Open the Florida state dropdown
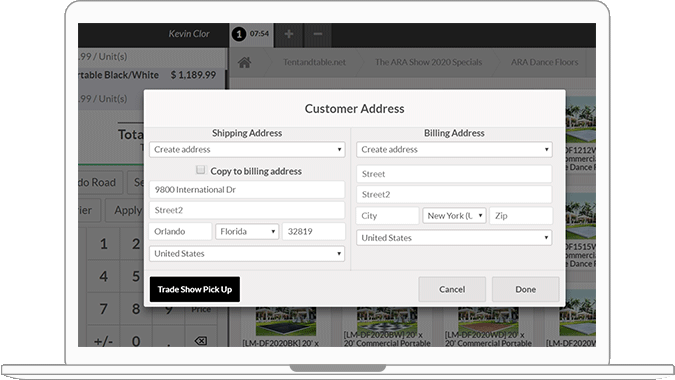Viewport: 675px width, 380px height. pos(247,232)
